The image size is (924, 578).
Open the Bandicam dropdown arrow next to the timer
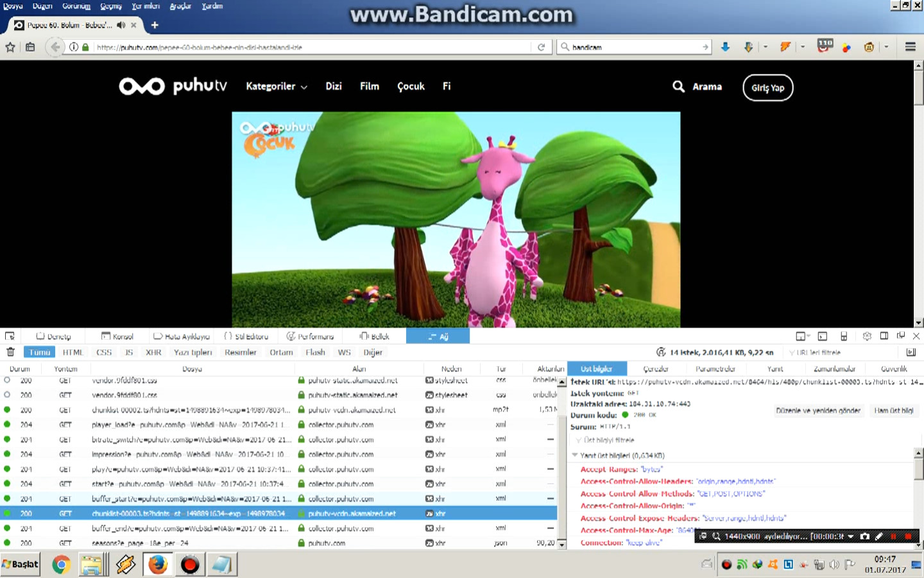point(851,536)
